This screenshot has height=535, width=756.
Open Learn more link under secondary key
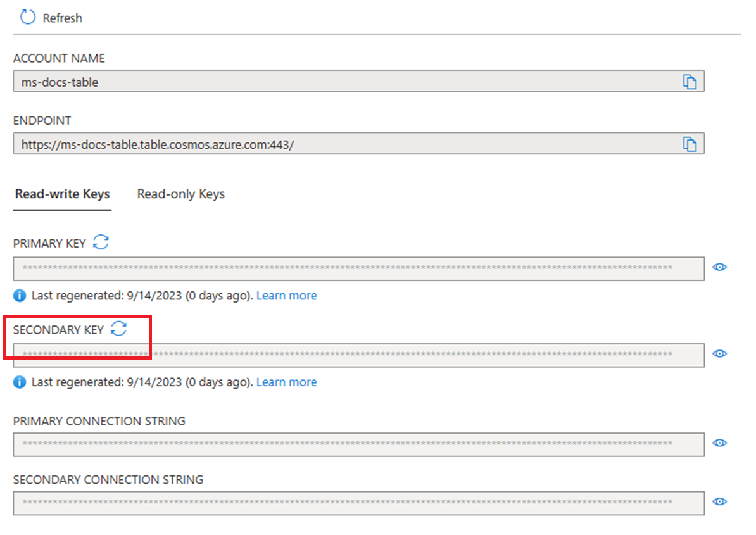pos(286,382)
